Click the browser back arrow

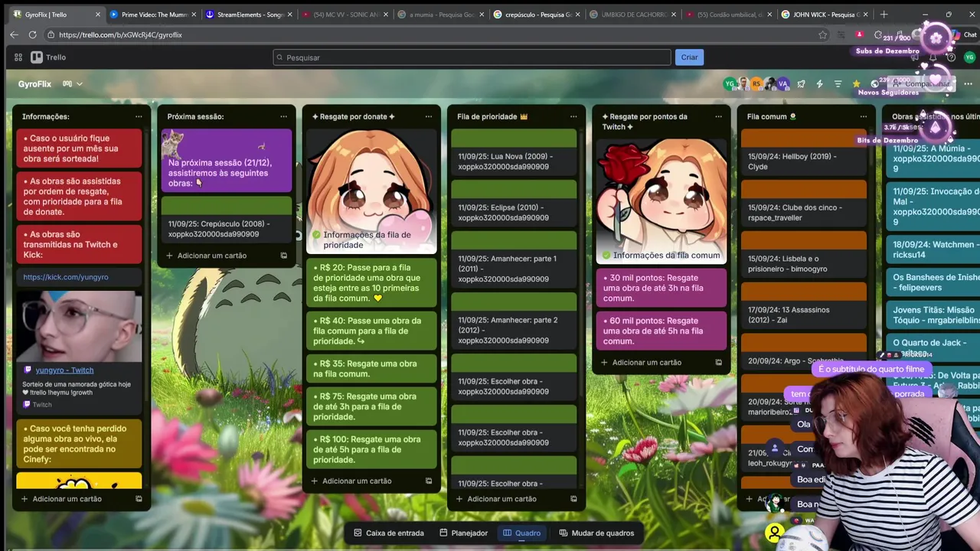14,34
